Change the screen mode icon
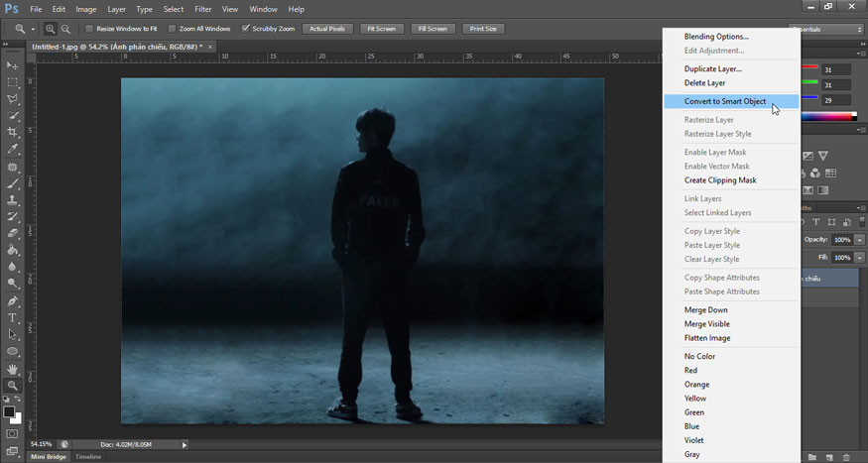 (x=12, y=451)
